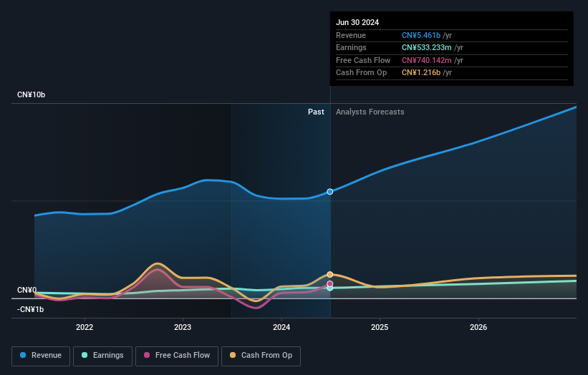Click the CN¥1.216b cash from op value
Screen dimensions: 588x375
[x=421, y=73]
